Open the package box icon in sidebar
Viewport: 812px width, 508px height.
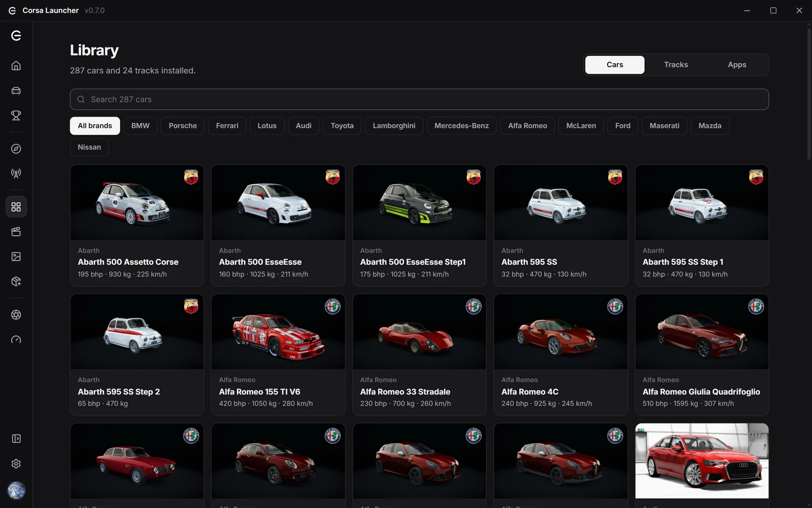(x=16, y=281)
